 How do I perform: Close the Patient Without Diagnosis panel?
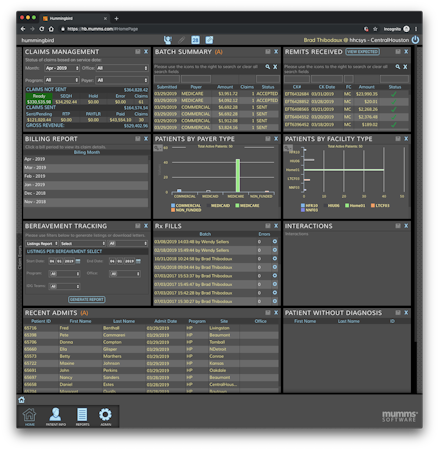pyautogui.click(x=406, y=313)
